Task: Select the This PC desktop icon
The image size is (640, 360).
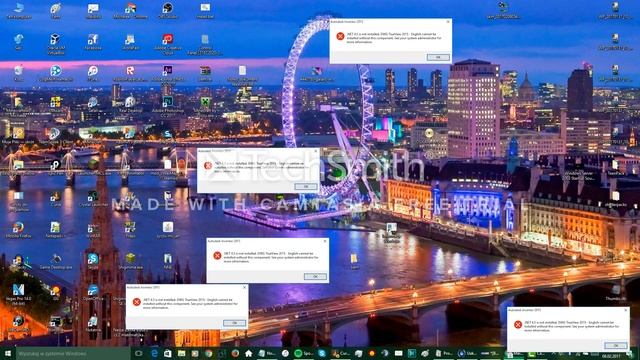Action: (18, 11)
